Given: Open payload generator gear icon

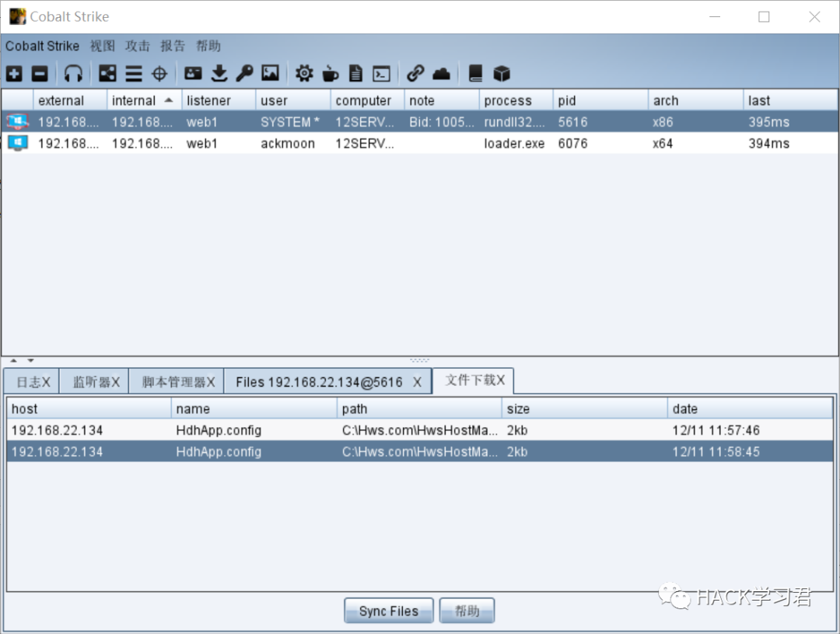Looking at the screenshot, I should (304, 73).
